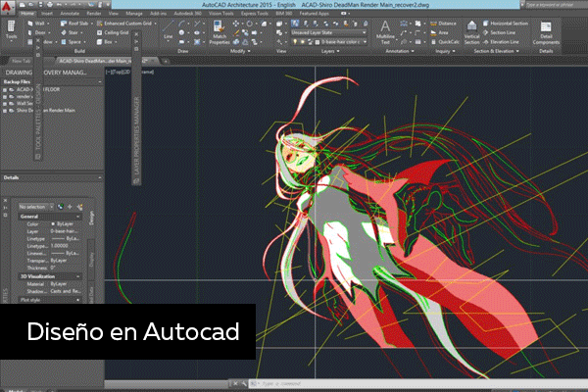
Task: Select the Door tool
Action: click(37, 32)
